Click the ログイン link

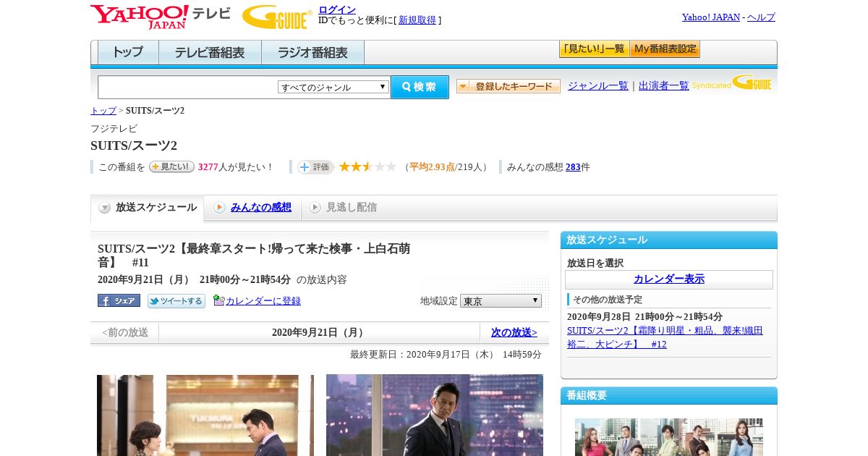pos(337,9)
